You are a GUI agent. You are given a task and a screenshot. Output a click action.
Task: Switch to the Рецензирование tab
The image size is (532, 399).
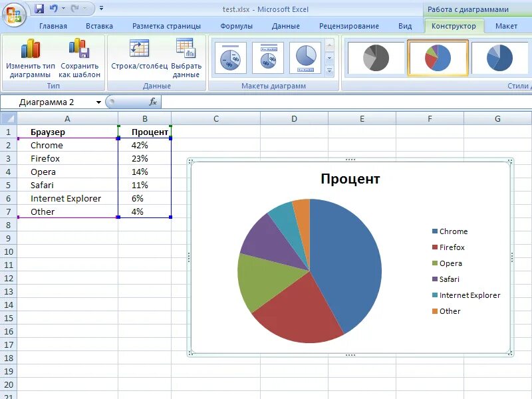click(348, 26)
